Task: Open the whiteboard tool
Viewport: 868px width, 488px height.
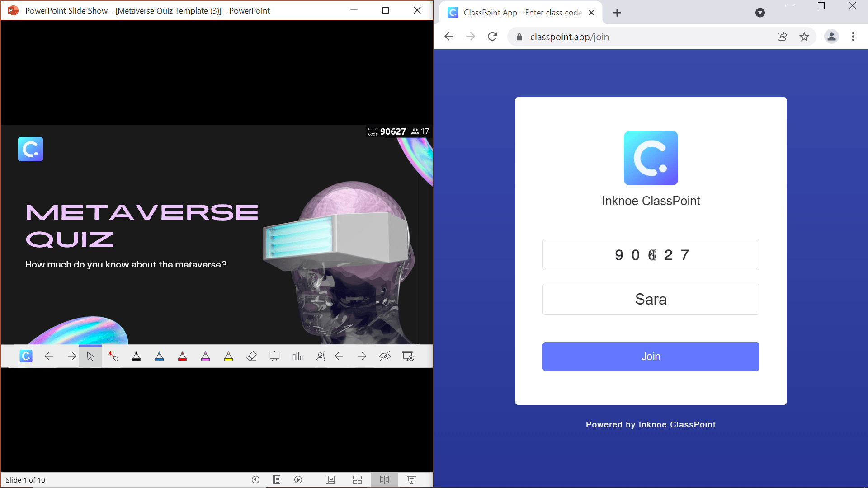Action: [275, 357]
